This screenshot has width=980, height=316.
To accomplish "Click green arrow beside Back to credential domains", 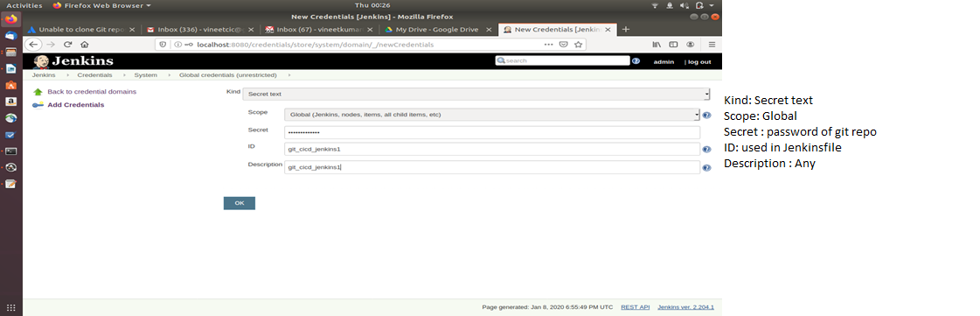I will [38, 92].
